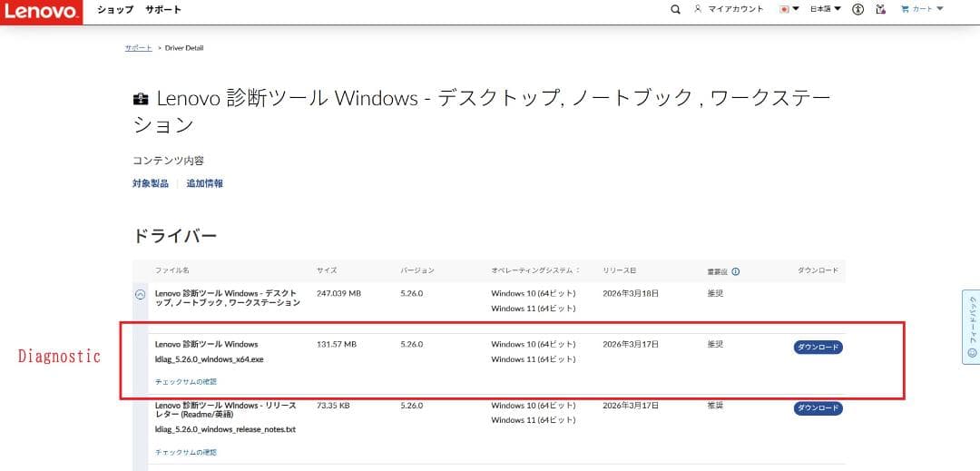980x471 pixels.
Task: Select the 73.35 KB size value
Action: pyautogui.click(x=333, y=406)
